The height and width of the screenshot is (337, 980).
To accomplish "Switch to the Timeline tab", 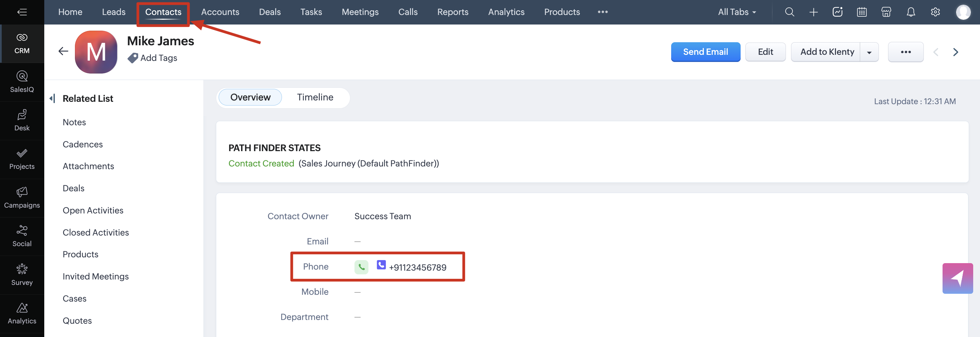I will pos(315,97).
